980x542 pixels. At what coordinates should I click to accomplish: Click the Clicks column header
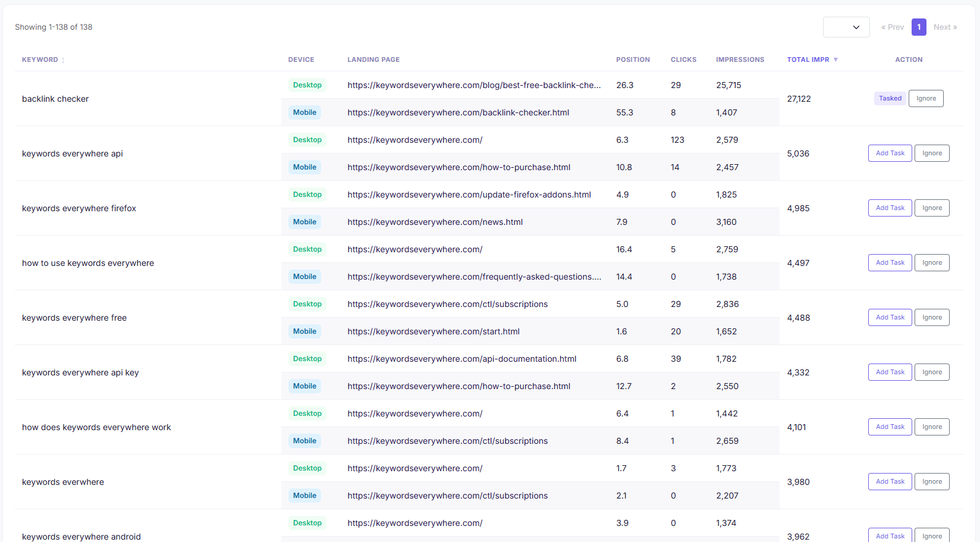pyautogui.click(x=683, y=59)
